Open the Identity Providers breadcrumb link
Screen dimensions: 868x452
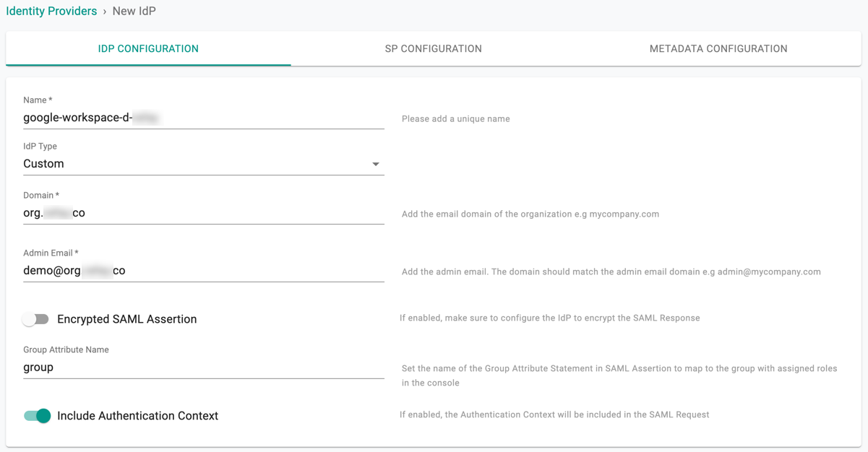point(51,12)
